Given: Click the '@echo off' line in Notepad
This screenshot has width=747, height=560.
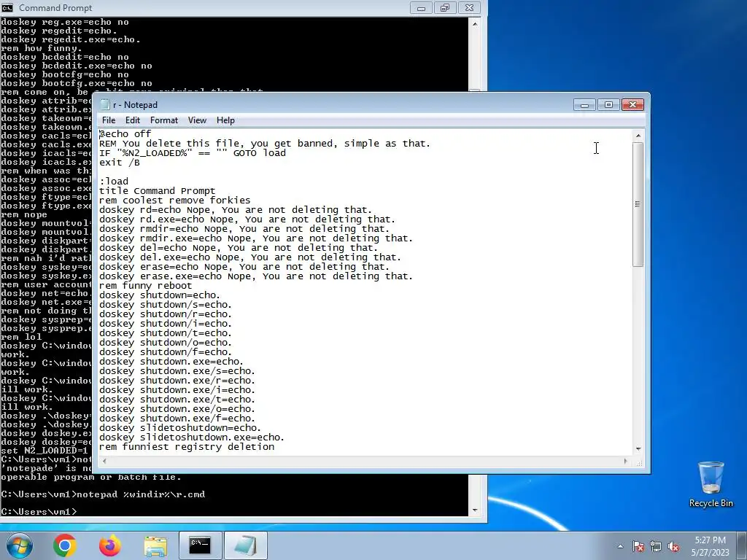Looking at the screenshot, I should (x=125, y=134).
